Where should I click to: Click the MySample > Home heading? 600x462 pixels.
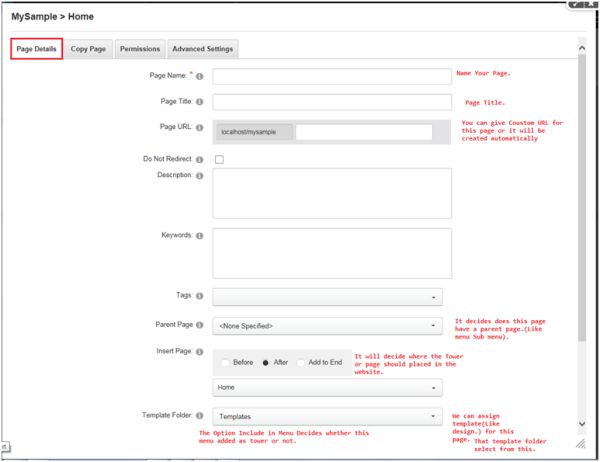tap(52, 17)
